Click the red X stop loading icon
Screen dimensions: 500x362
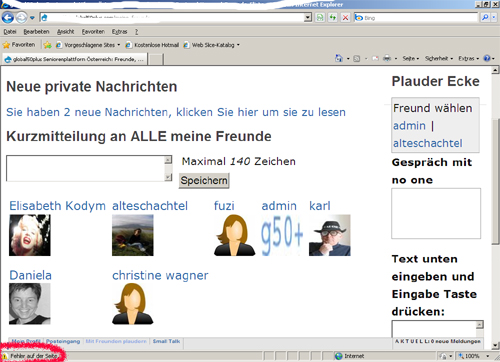coord(345,17)
